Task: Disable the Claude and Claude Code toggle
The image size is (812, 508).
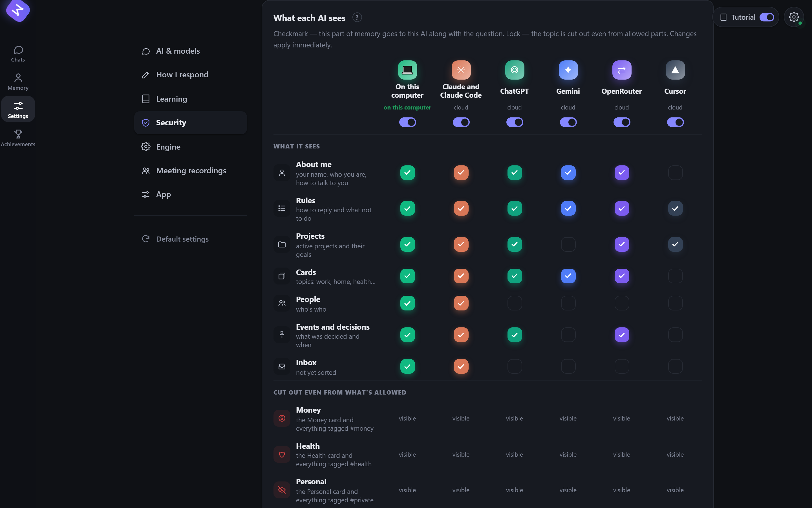Action: click(461, 122)
